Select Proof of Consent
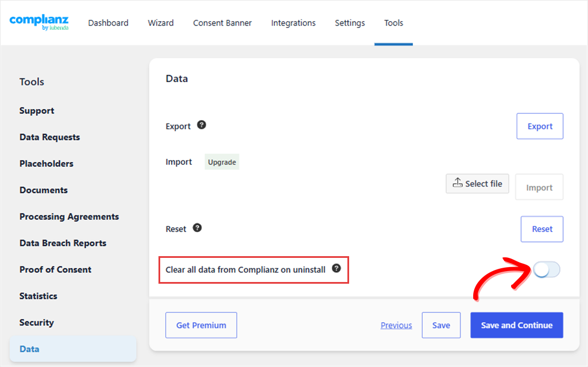Screen dimensions: 588x367 coord(56,269)
